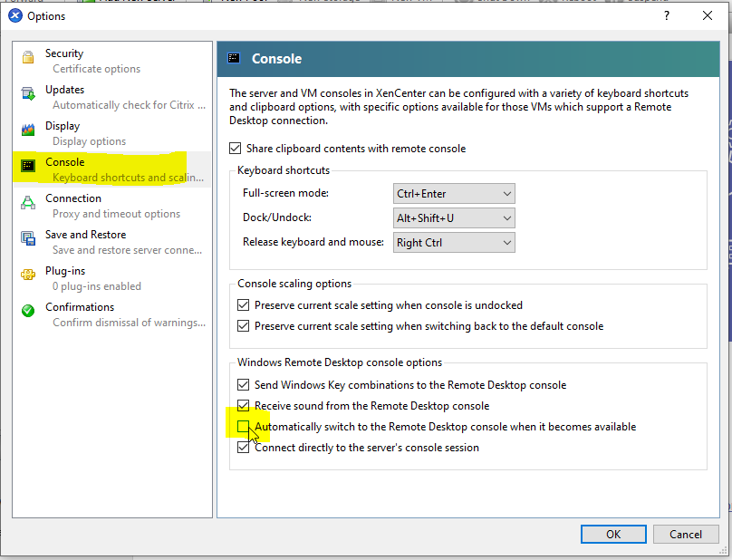Open the Dock/Undock shortcut dropdown
732x560 pixels.
pos(454,218)
